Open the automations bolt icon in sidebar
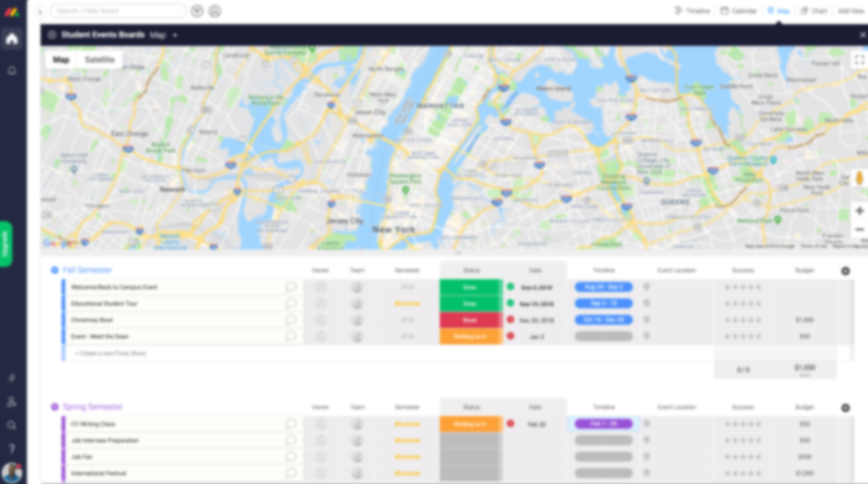The image size is (868, 484). pos(12,378)
